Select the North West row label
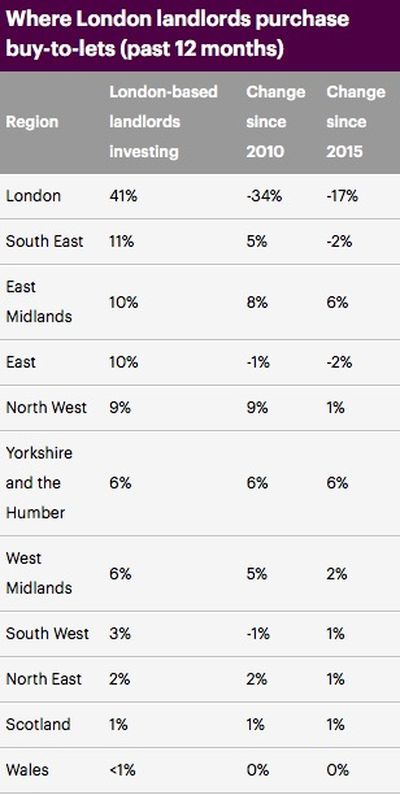The image size is (400, 795). coord(46,408)
